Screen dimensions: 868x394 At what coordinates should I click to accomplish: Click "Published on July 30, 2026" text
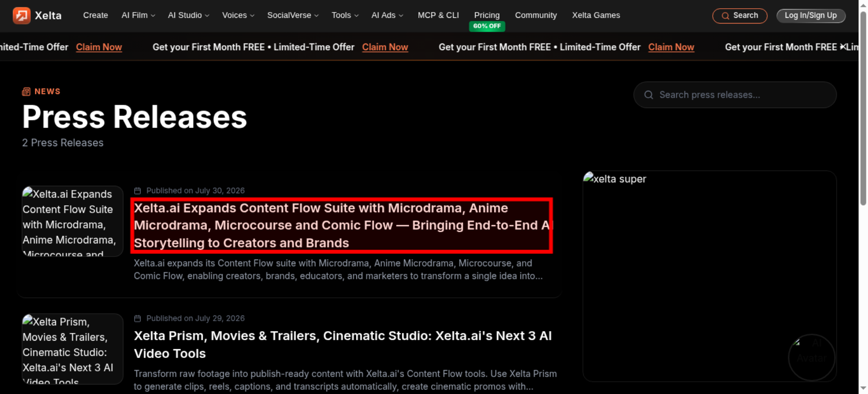[x=195, y=190]
